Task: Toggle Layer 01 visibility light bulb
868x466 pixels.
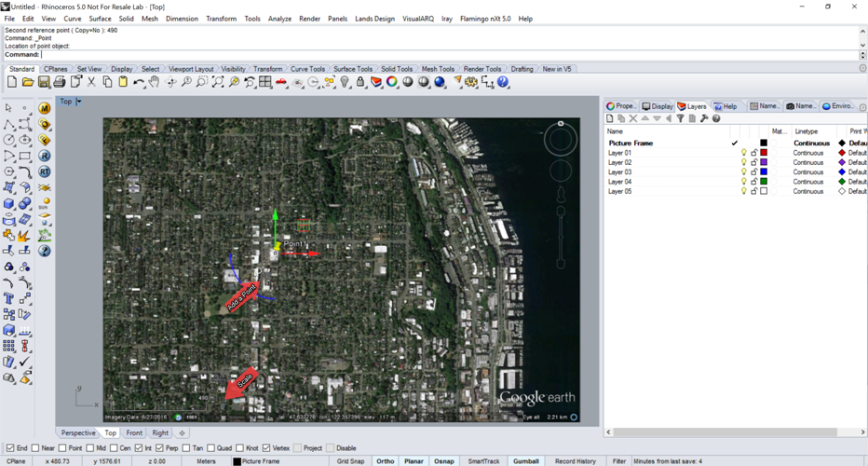Action: click(x=744, y=153)
